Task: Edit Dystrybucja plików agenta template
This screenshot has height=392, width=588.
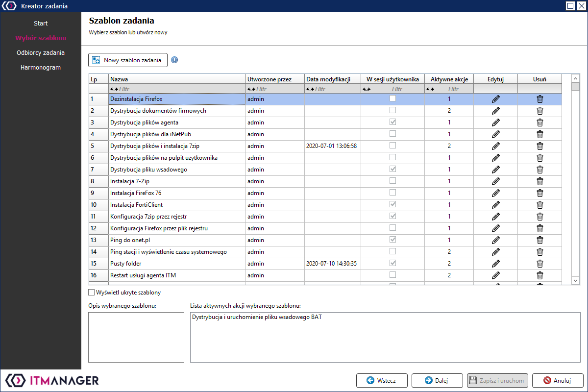Action: coord(495,122)
